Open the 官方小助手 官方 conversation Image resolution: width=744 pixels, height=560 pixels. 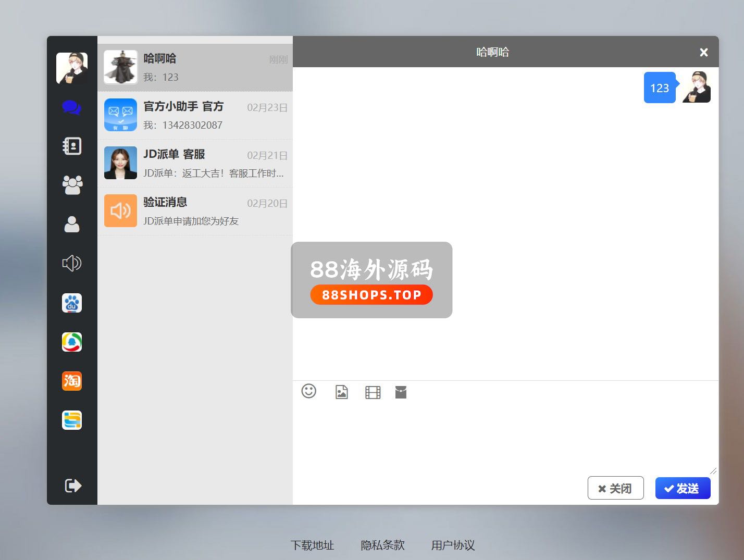point(195,116)
